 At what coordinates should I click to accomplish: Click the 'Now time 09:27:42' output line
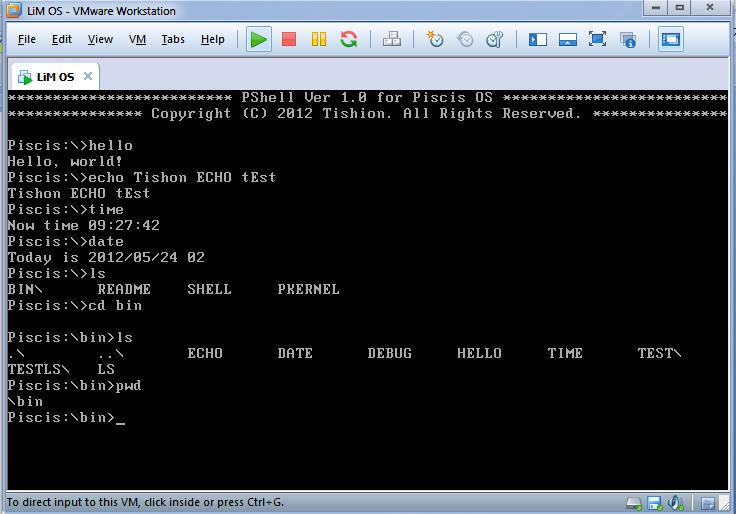coord(84,225)
